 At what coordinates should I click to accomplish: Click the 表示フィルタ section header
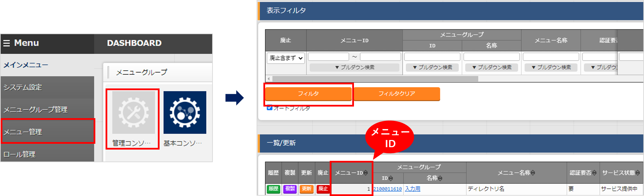pos(451,11)
